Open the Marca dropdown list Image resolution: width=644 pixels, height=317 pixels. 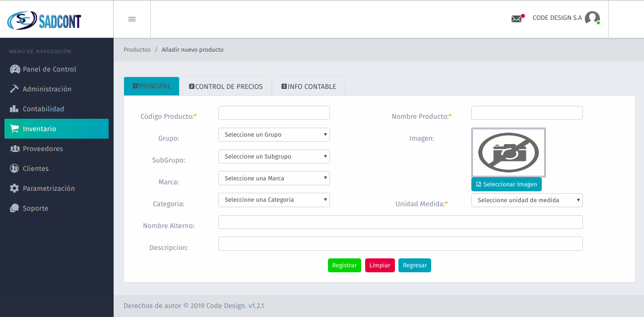274,178
